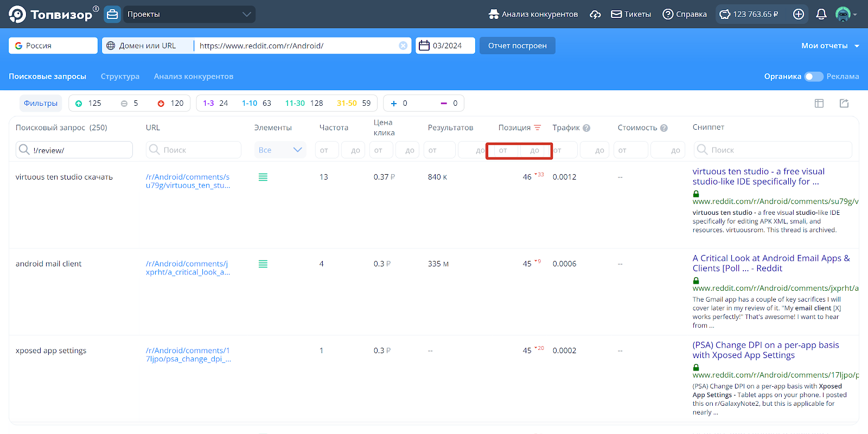Image resolution: width=868 pixels, height=434 pixels.
Task: Open the table columns settings icon
Action: click(819, 103)
